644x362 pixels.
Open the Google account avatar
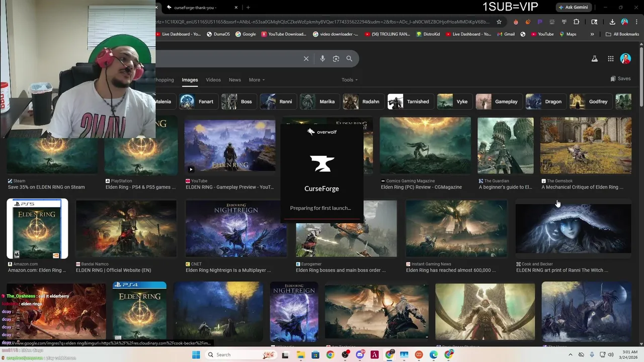[625, 59]
